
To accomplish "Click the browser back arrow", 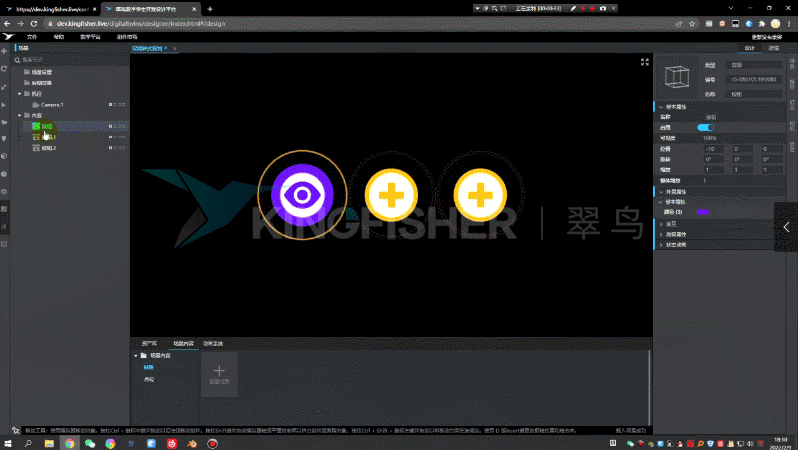I will [x=7, y=23].
